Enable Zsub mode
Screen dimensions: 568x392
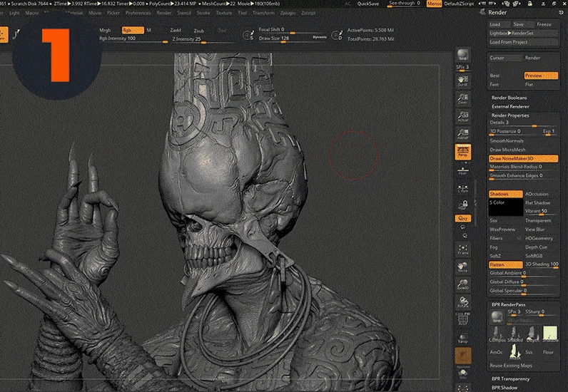coord(198,31)
